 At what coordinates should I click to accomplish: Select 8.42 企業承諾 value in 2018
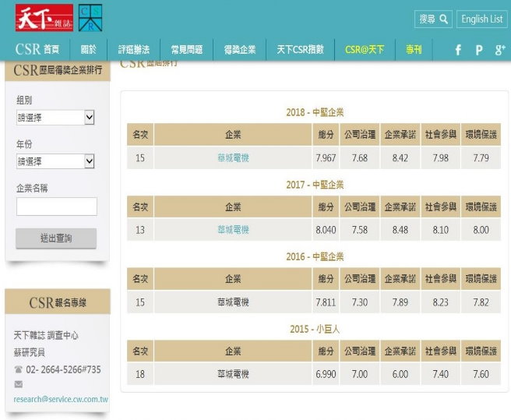coord(400,158)
